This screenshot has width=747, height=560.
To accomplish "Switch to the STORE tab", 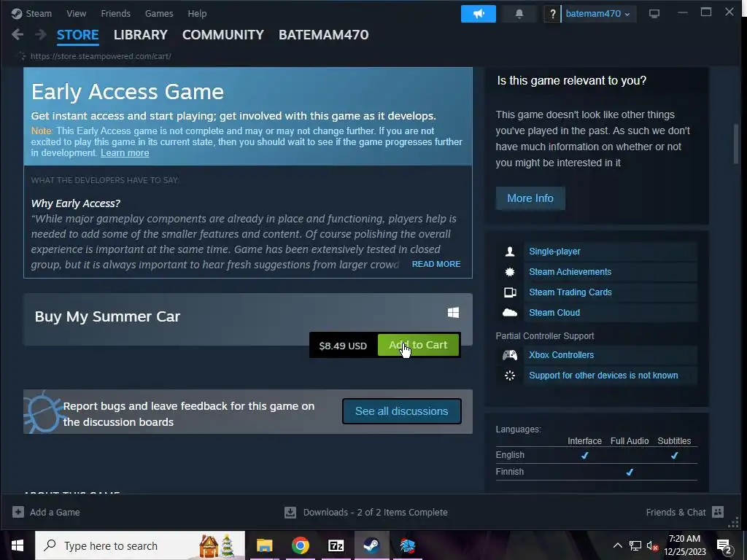I will [x=77, y=35].
